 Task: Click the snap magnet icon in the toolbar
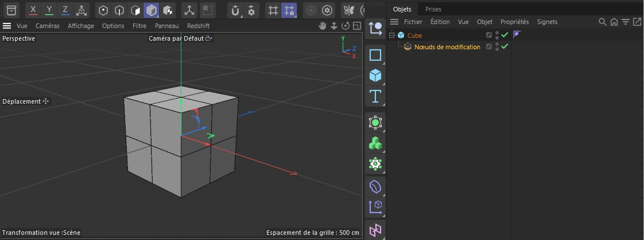coord(235,10)
